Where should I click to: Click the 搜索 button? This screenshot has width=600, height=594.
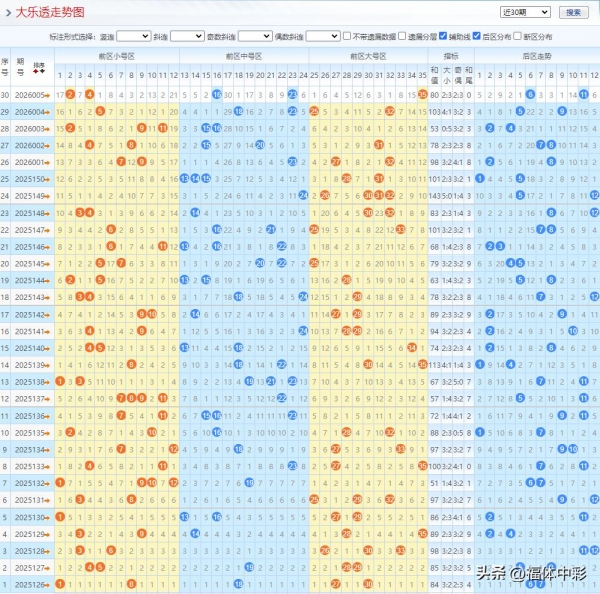pyautogui.click(x=572, y=12)
